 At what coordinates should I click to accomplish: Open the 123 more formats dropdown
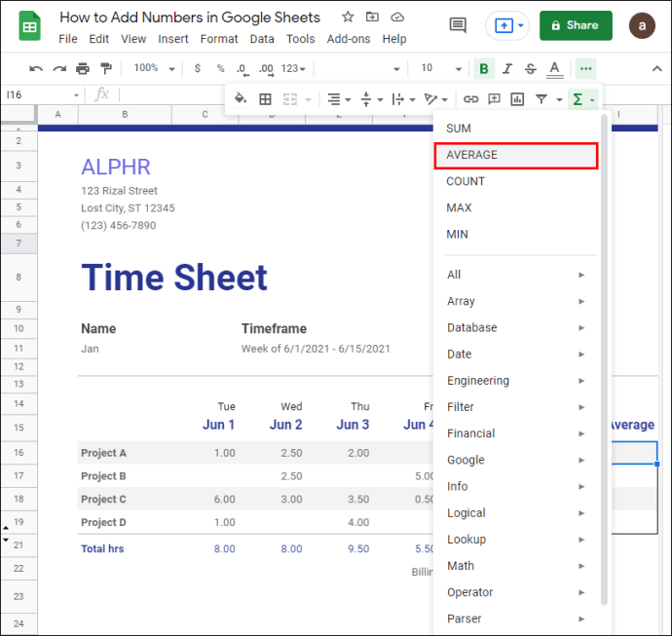tap(293, 68)
